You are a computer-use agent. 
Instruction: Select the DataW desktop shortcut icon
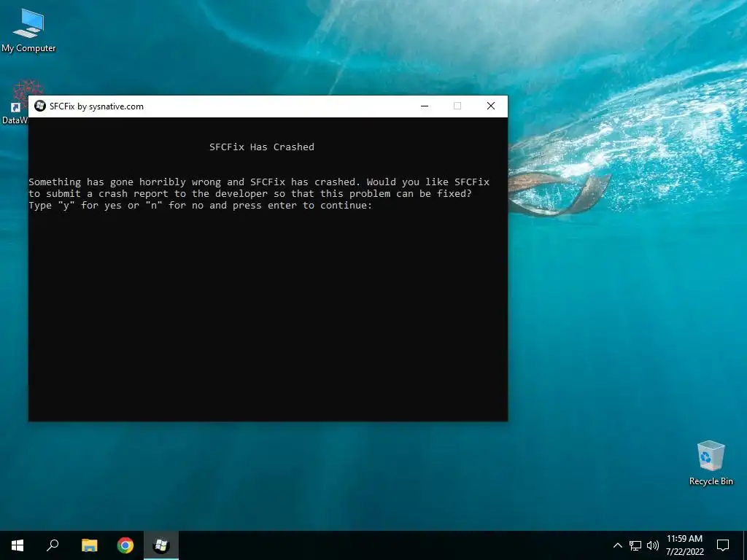(x=15, y=101)
